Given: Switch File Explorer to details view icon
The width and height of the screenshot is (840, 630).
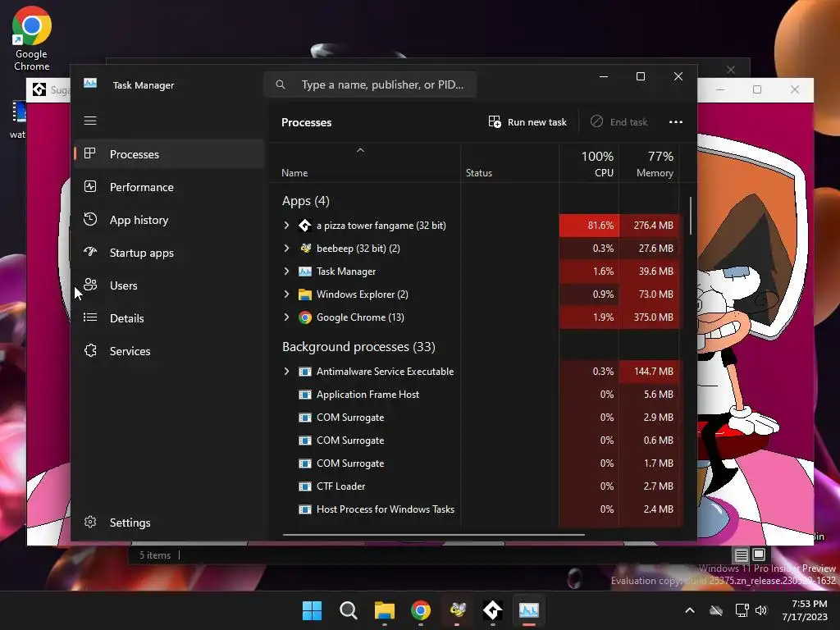Looking at the screenshot, I should (741, 555).
